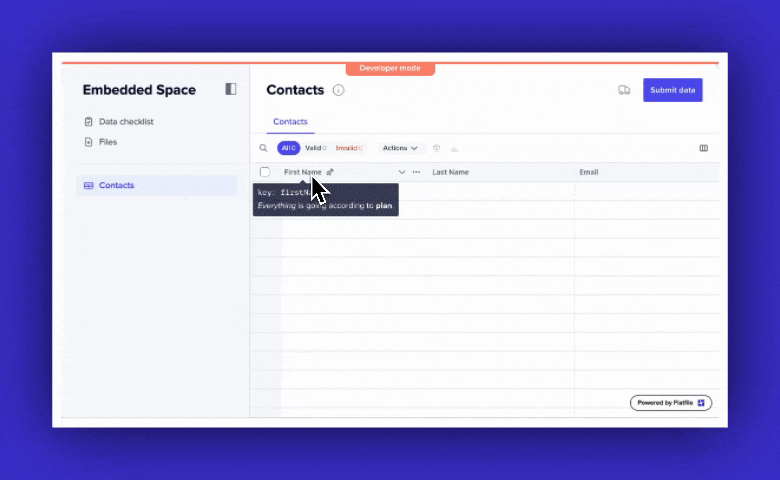Open the table search magnifier icon
This screenshot has height=480, width=780.
pos(263,148)
